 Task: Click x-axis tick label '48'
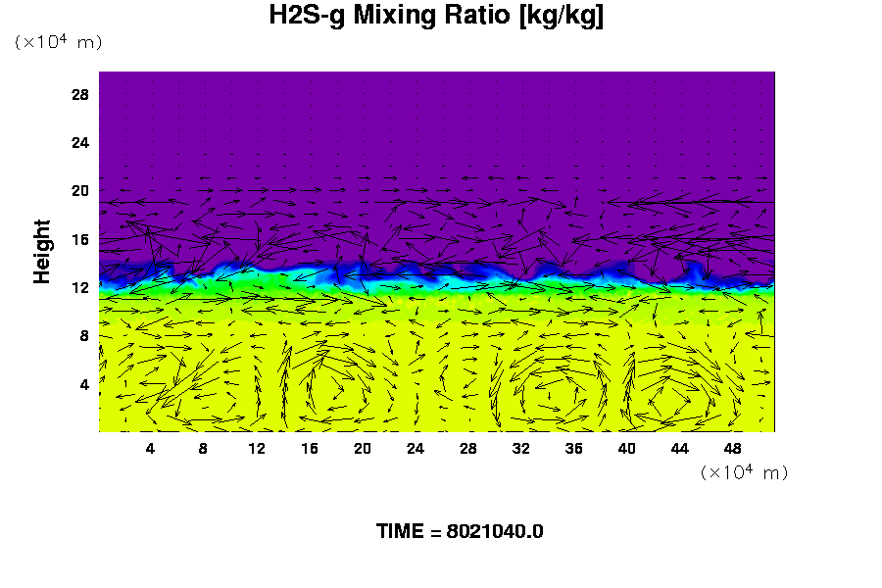coord(732,449)
